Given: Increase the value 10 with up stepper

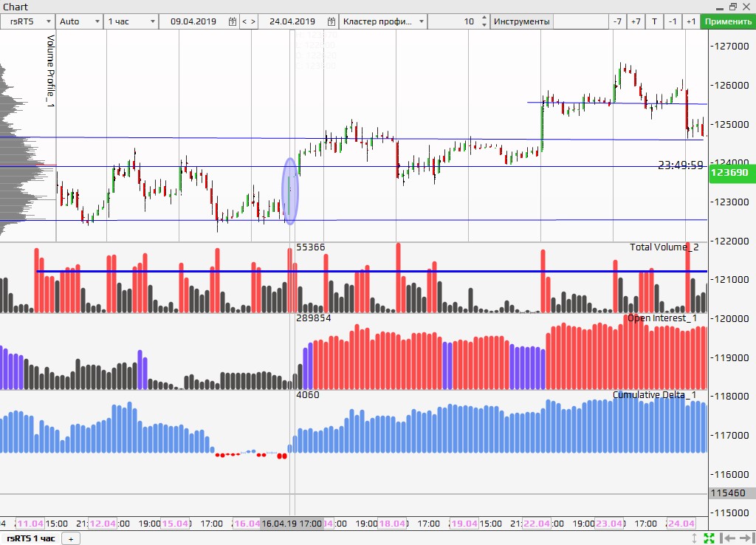Looking at the screenshot, I should coord(484,18).
